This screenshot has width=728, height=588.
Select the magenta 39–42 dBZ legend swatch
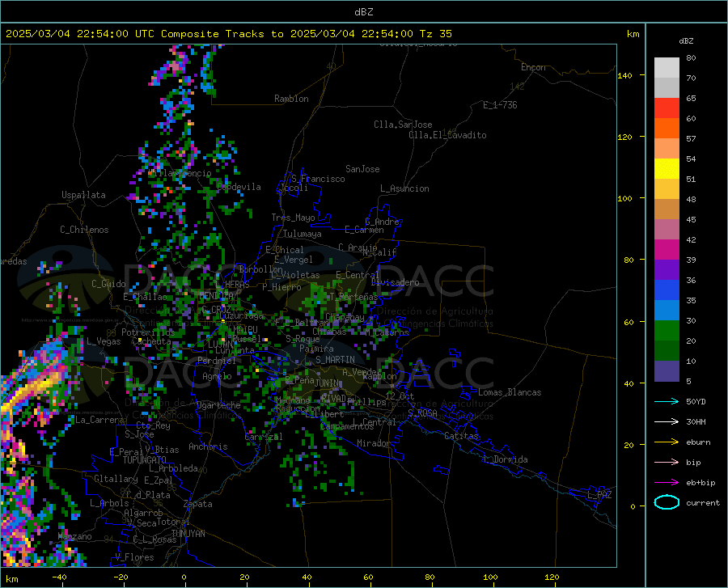(x=667, y=250)
